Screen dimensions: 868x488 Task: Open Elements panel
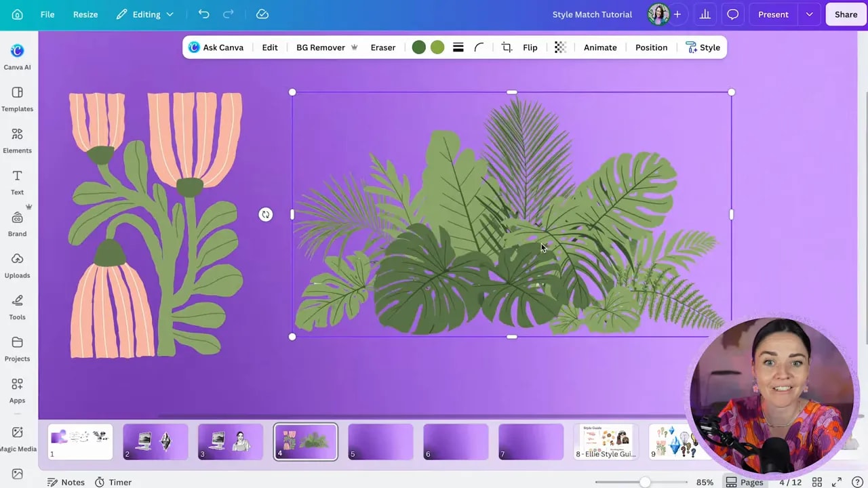click(17, 141)
